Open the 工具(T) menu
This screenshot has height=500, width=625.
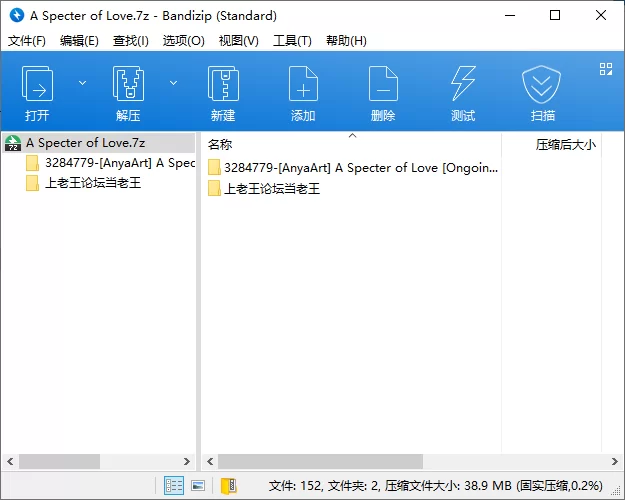292,40
